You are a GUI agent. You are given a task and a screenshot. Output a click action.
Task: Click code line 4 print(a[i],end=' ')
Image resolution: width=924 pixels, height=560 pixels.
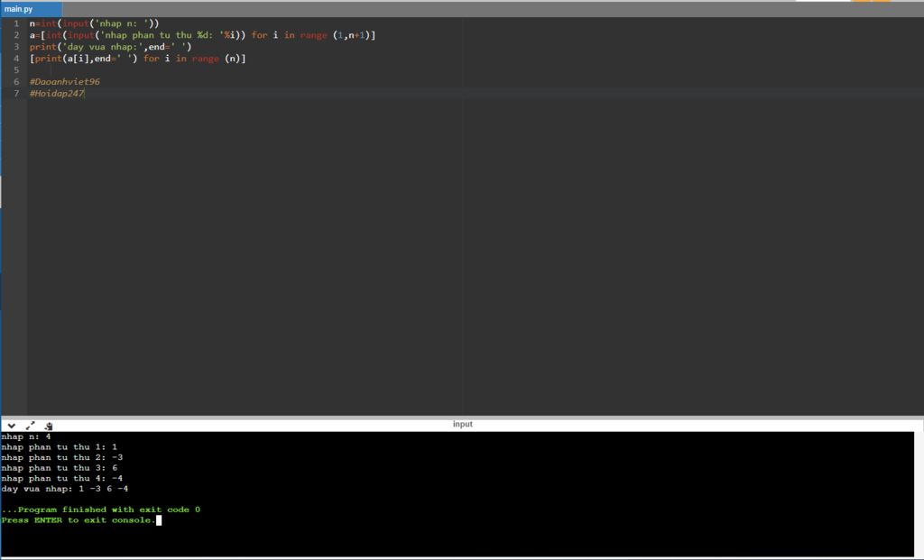point(137,59)
